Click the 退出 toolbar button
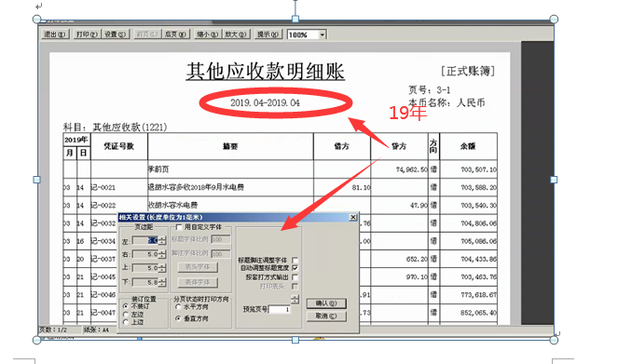Image resolution: width=618 pixels, height=364 pixels. 55,34
